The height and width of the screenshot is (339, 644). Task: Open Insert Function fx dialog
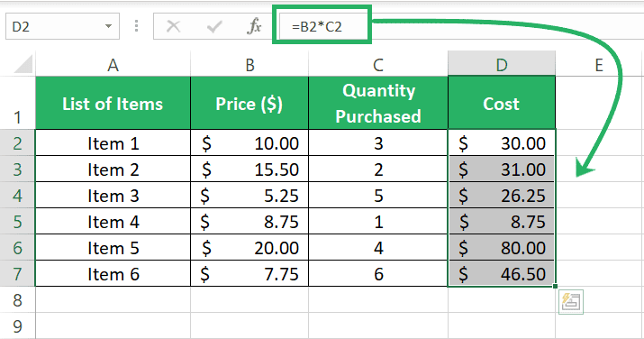pyautogui.click(x=254, y=26)
